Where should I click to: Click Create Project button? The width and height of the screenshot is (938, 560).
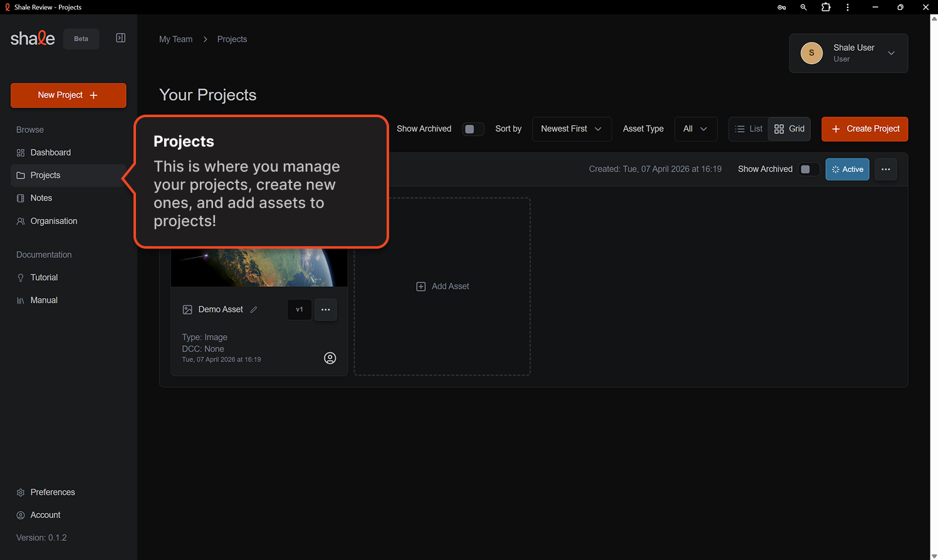864,129
